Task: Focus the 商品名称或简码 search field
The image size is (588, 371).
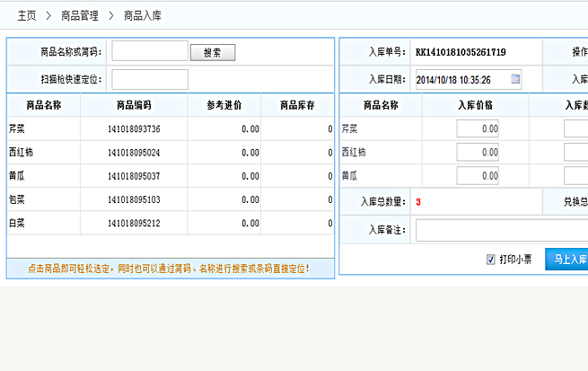Action: point(150,50)
